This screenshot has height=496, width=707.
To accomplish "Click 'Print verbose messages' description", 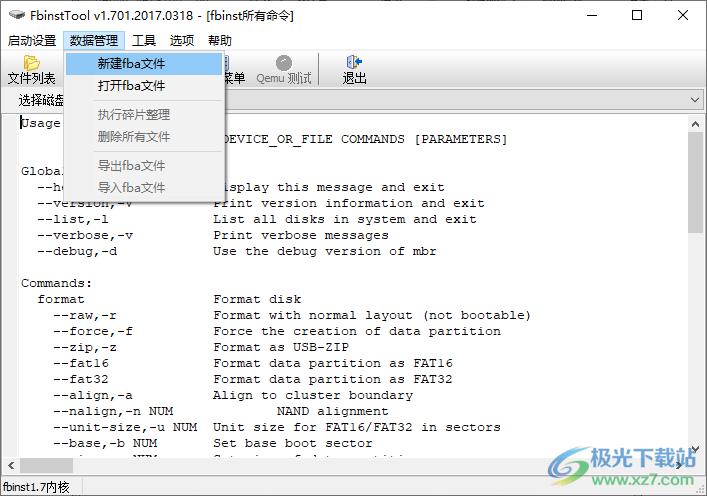I will coord(301,235).
